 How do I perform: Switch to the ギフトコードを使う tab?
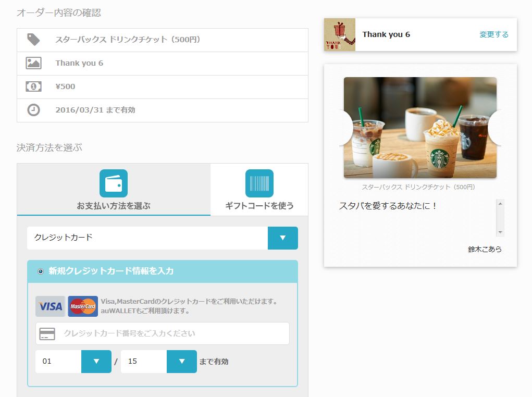pos(259,189)
